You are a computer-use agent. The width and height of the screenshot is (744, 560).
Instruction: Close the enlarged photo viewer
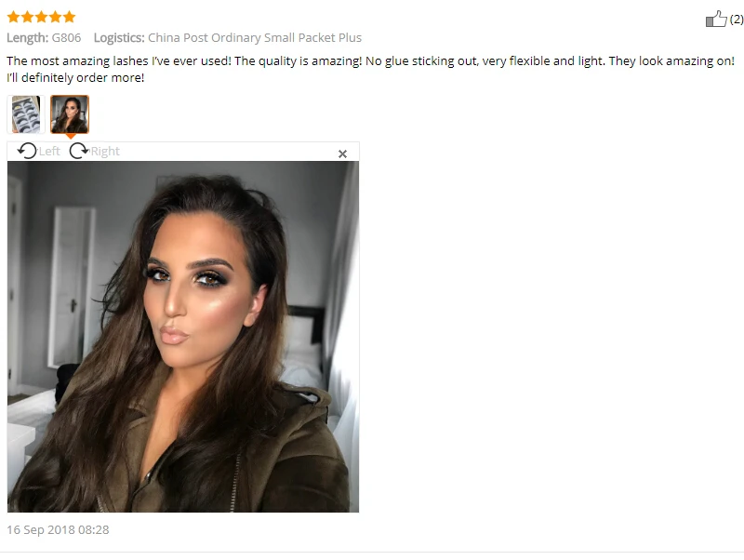click(342, 153)
